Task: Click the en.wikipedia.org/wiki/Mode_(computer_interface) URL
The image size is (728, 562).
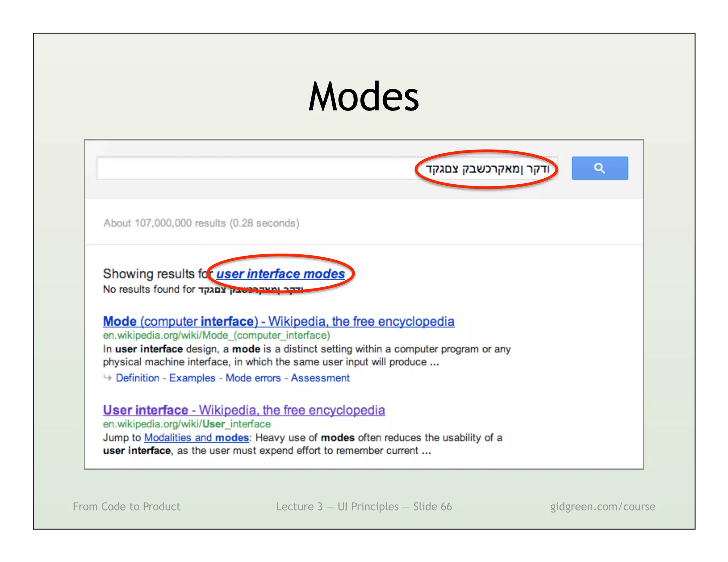Action: pyautogui.click(x=216, y=335)
